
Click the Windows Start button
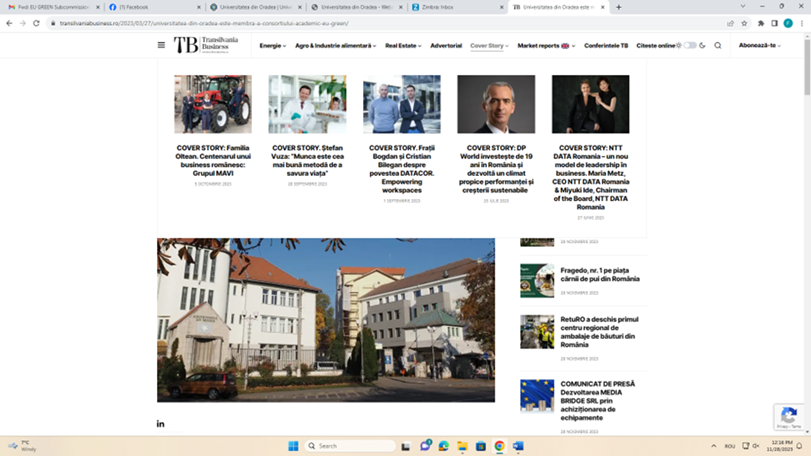[294, 446]
